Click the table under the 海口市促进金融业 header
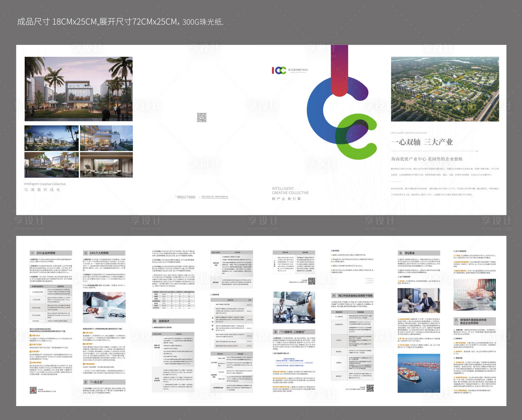 [x=352, y=345]
